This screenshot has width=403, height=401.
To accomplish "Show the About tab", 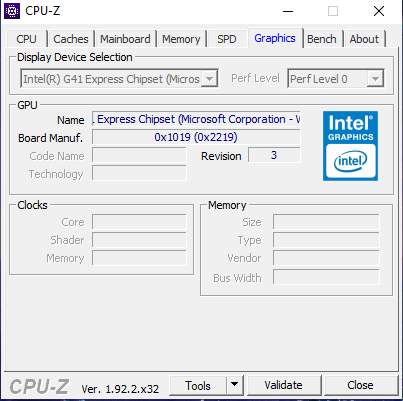I will (364, 39).
